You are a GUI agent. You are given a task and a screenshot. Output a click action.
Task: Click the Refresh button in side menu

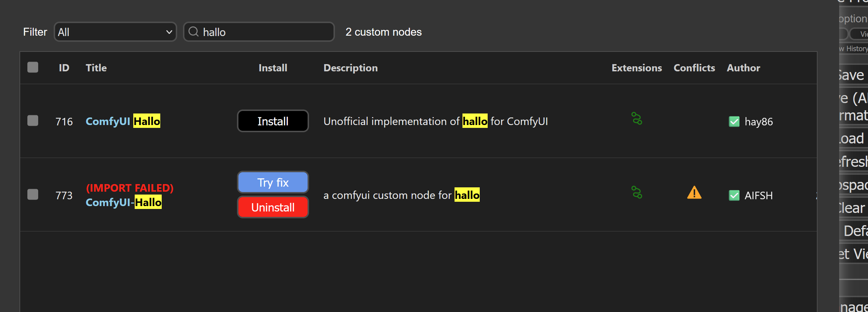click(854, 161)
